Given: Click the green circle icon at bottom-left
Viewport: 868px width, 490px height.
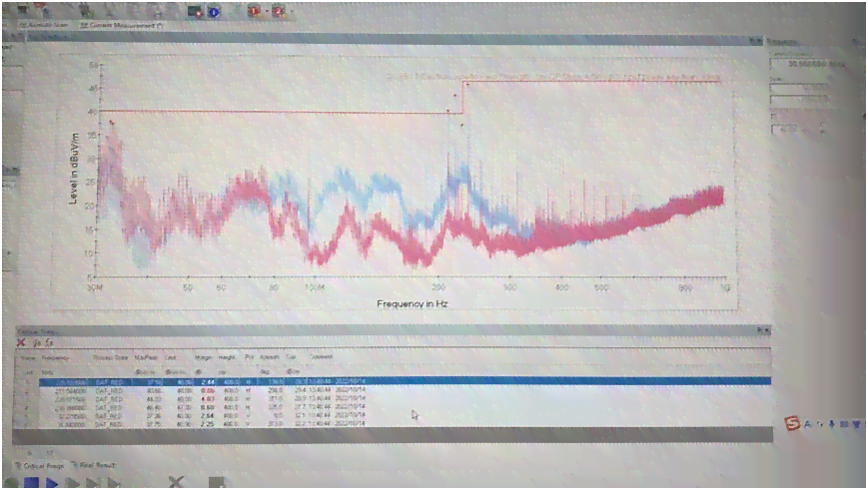Looking at the screenshot, I should [x=10, y=483].
